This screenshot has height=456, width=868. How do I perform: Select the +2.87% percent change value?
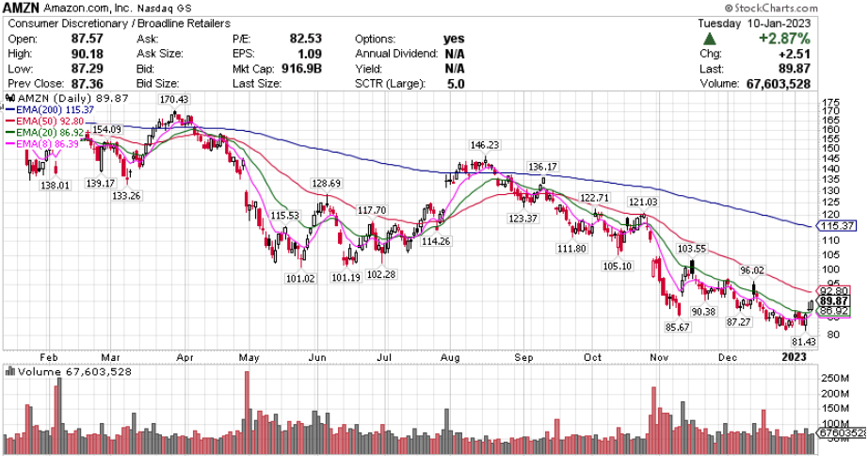784,39
